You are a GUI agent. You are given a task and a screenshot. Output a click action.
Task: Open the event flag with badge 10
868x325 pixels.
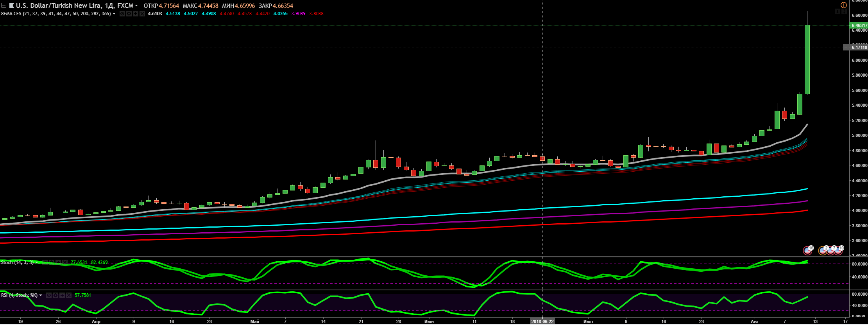click(x=838, y=250)
